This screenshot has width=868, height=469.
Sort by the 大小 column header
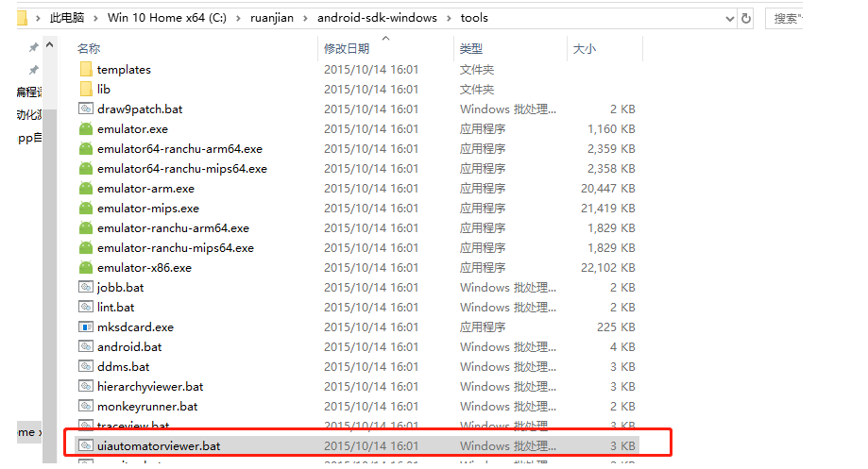pos(585,49)
